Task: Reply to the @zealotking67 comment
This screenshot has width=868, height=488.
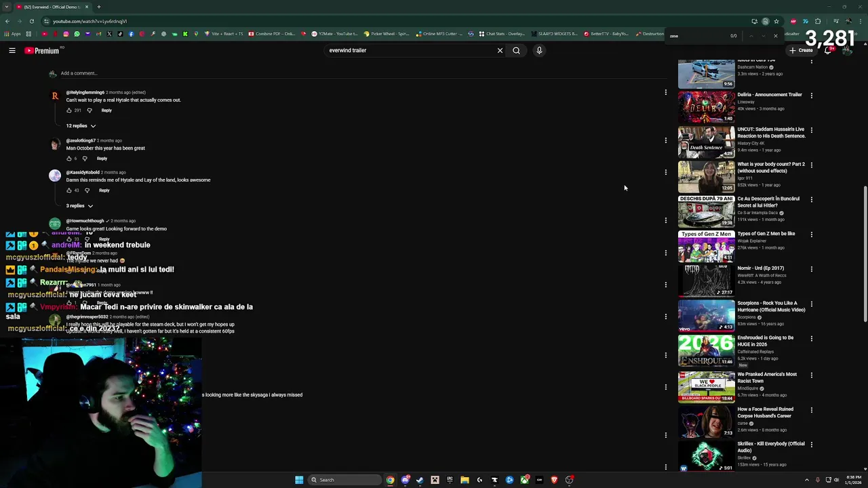Action: pos(102,159)
